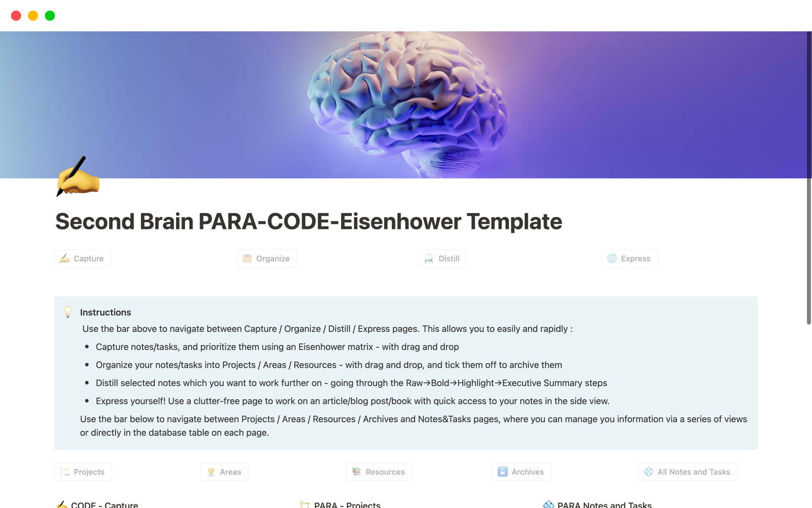Screen dimensions: 812x508
Task: Click the Projects section icon
Action: (x=64, y=472)
